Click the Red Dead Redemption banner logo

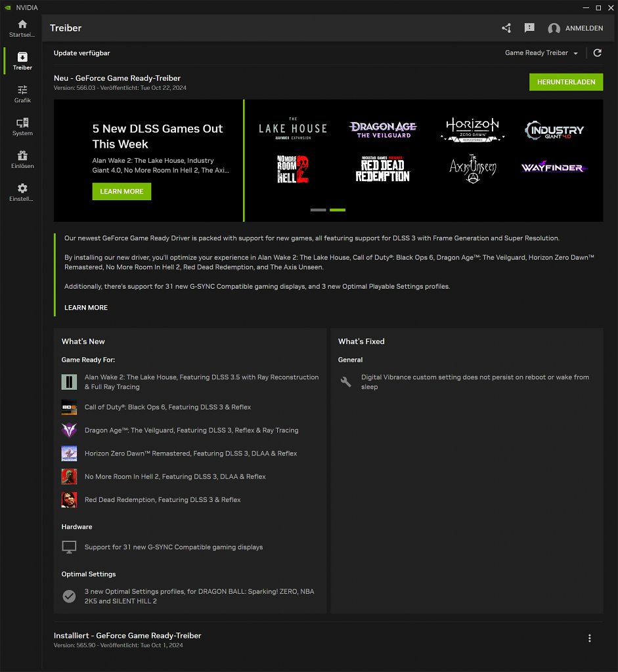tap(383, 169)
